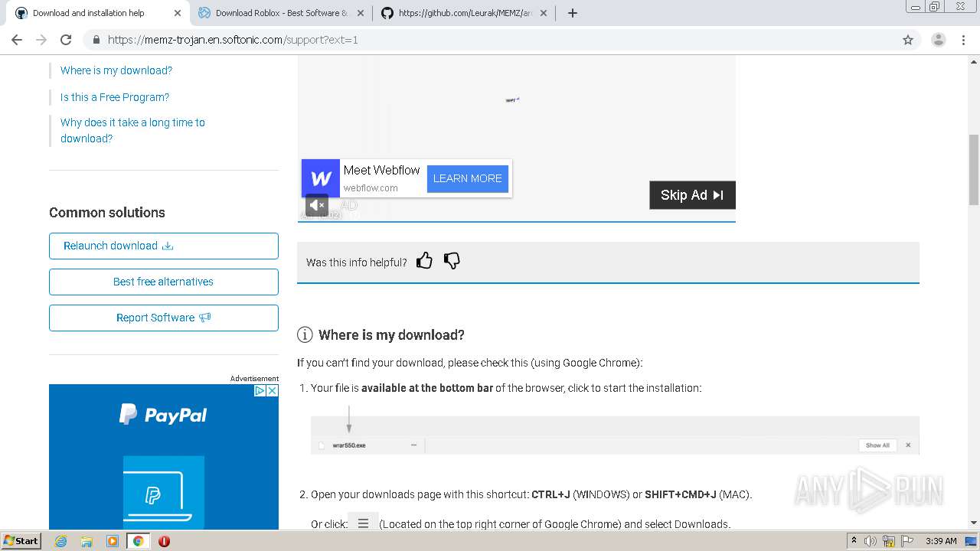
Task: View site info via the padlock icon
Action: 96,40
